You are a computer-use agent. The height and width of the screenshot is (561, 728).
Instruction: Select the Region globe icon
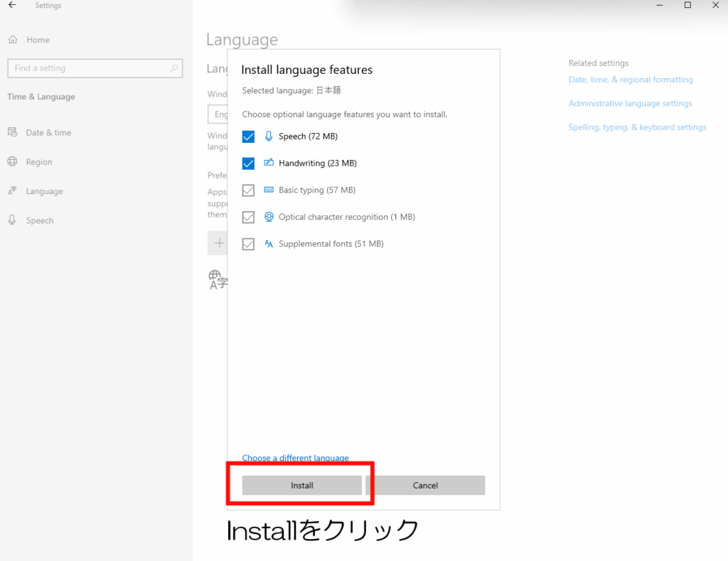coord(12,162)
